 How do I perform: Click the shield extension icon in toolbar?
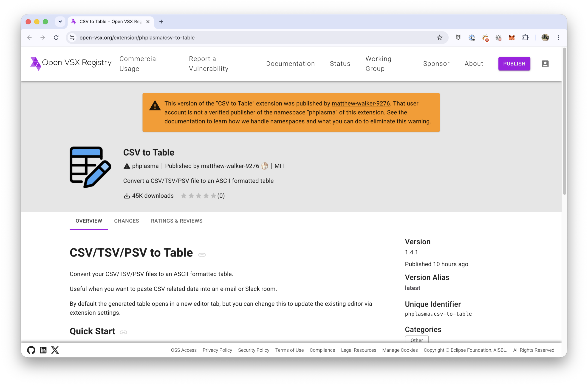pos(458,38)
